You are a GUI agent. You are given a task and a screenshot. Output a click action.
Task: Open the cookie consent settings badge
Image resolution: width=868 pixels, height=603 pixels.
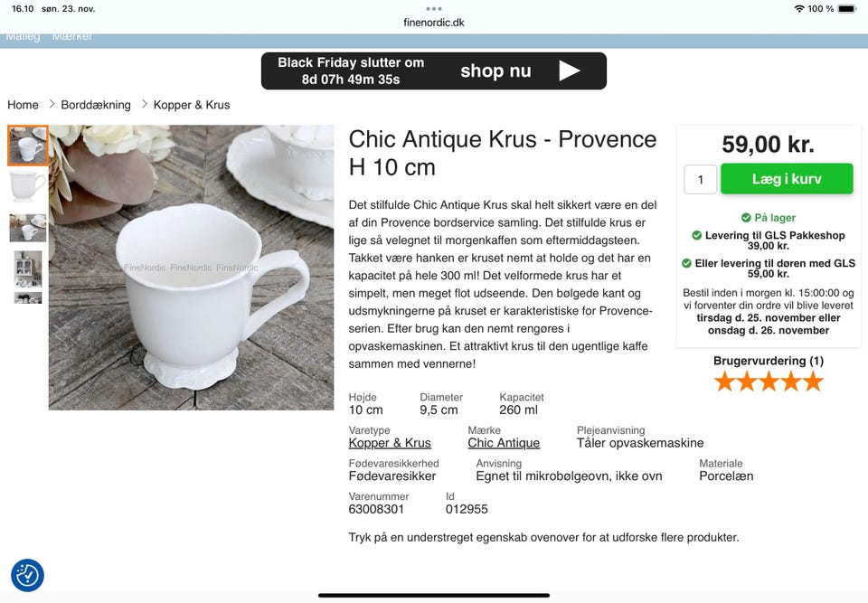(x=27, y=575)
